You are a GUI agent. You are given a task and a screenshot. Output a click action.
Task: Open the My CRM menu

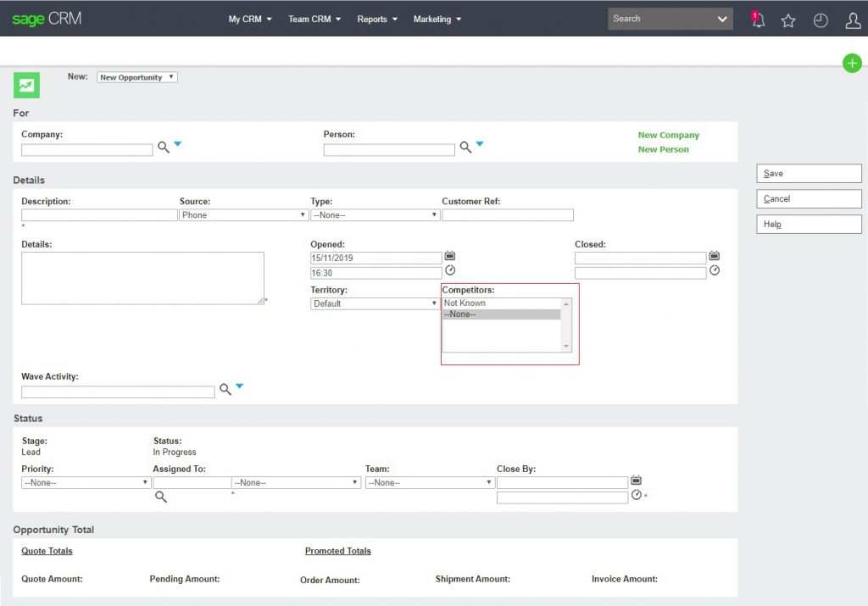coord(250,19)
